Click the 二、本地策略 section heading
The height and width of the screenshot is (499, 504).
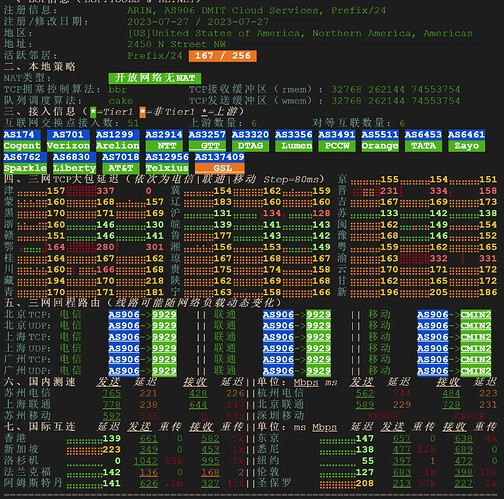(x=40, y=67)
